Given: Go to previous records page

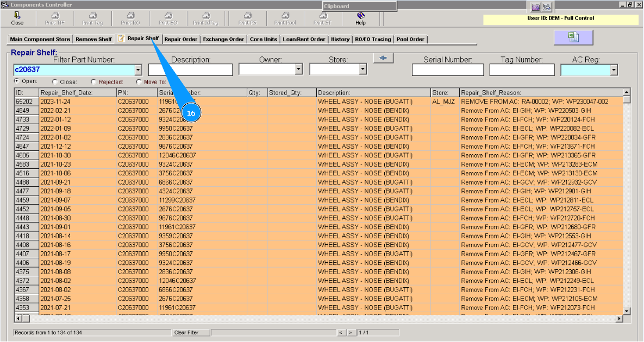Looking at the screenshot, I should pos(341,333).
